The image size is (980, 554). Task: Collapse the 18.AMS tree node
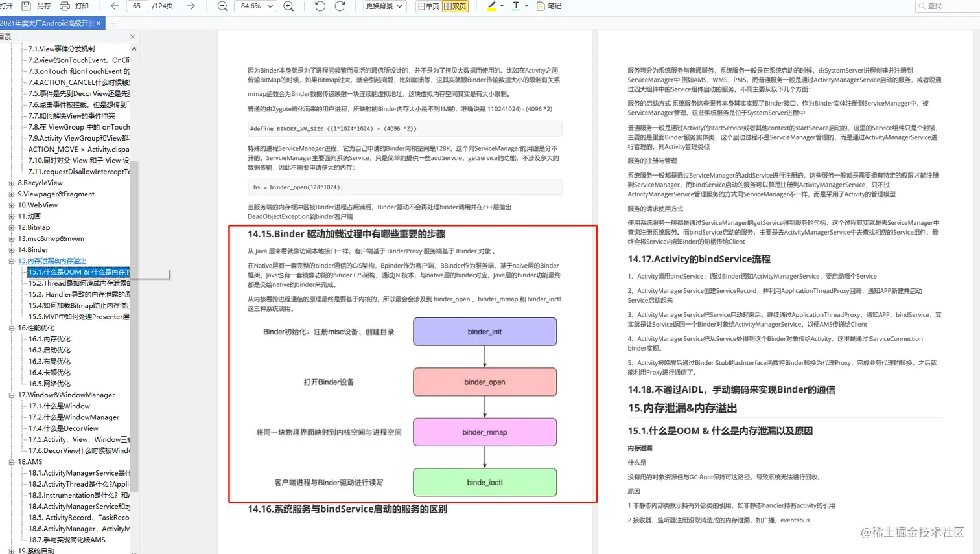(12, 463)
